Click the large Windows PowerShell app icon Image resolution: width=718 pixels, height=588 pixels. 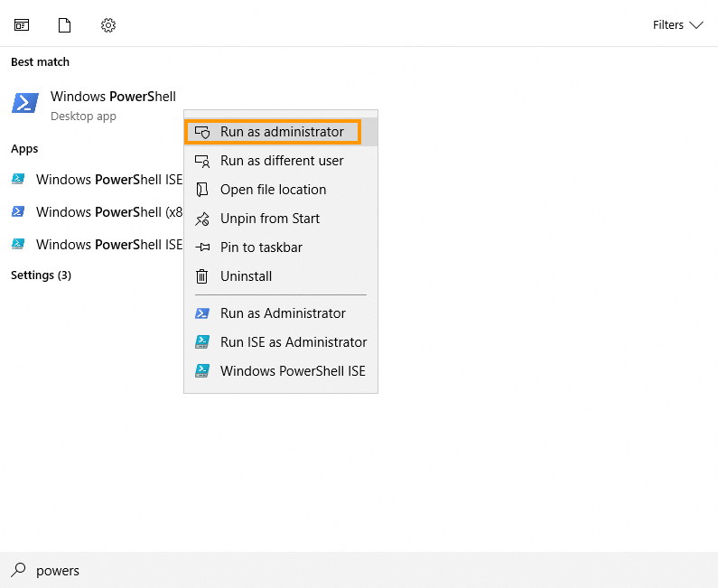click(25, 103)
